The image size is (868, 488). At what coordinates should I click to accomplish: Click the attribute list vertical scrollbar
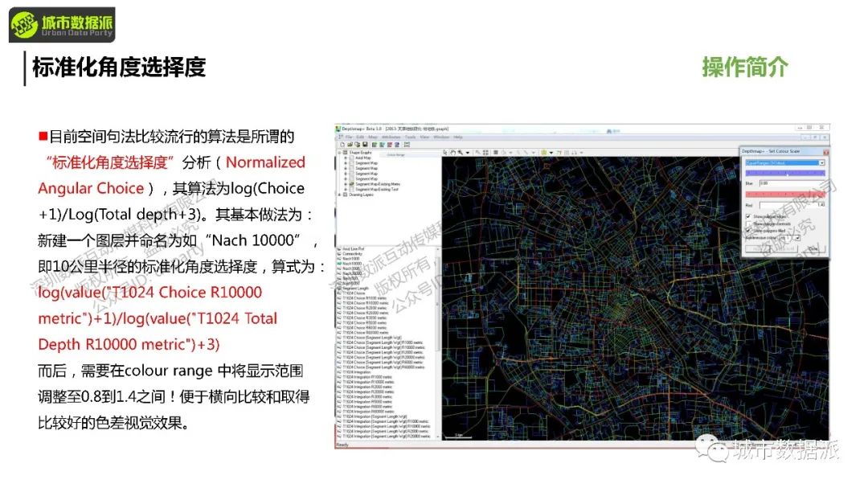pos(438,342)
